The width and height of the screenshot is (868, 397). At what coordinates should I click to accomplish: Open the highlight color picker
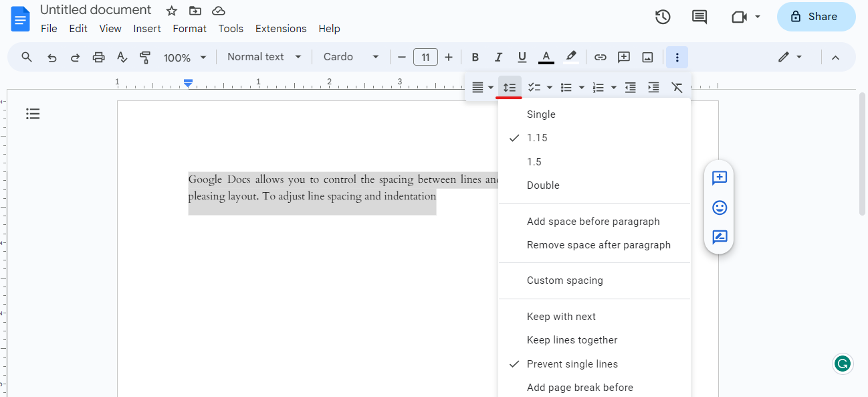(570, 58)
